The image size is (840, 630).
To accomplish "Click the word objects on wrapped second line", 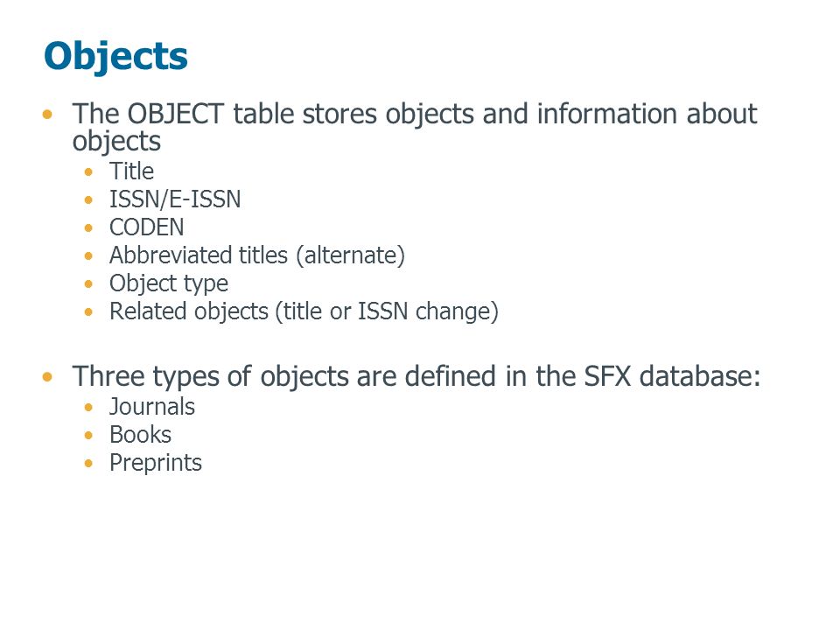I will point(116,142).
